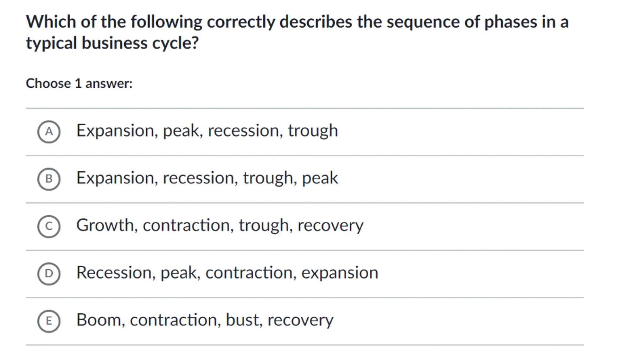Click the word 'Growth' in option C

[105, 226]
